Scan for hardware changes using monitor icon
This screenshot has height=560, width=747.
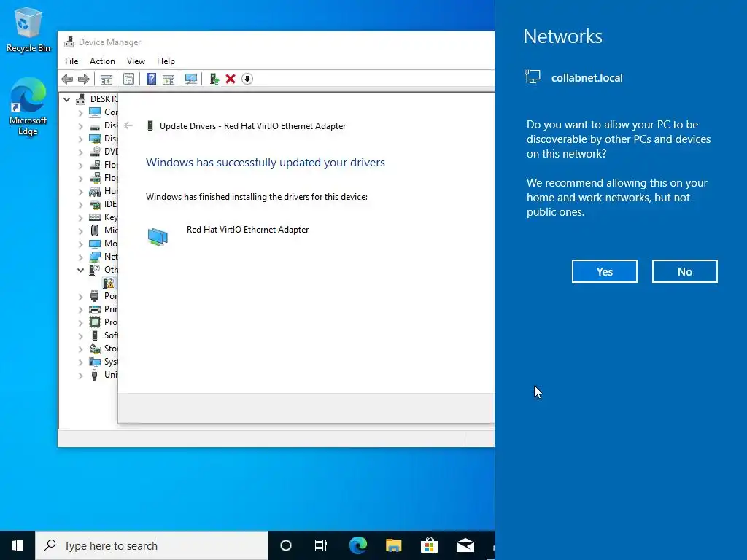pyautogui.click(x=191, y=79)
